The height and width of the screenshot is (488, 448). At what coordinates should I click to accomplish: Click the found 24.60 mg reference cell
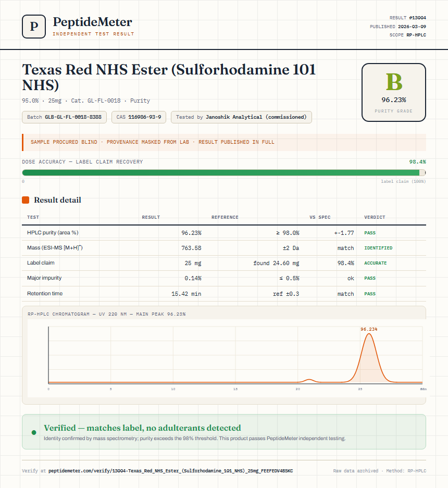[276, 263]
